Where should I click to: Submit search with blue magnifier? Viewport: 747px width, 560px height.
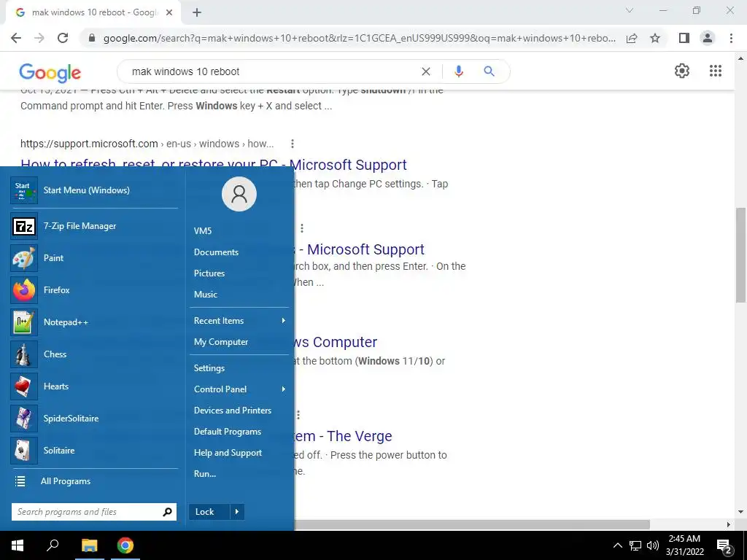point(489,71)
